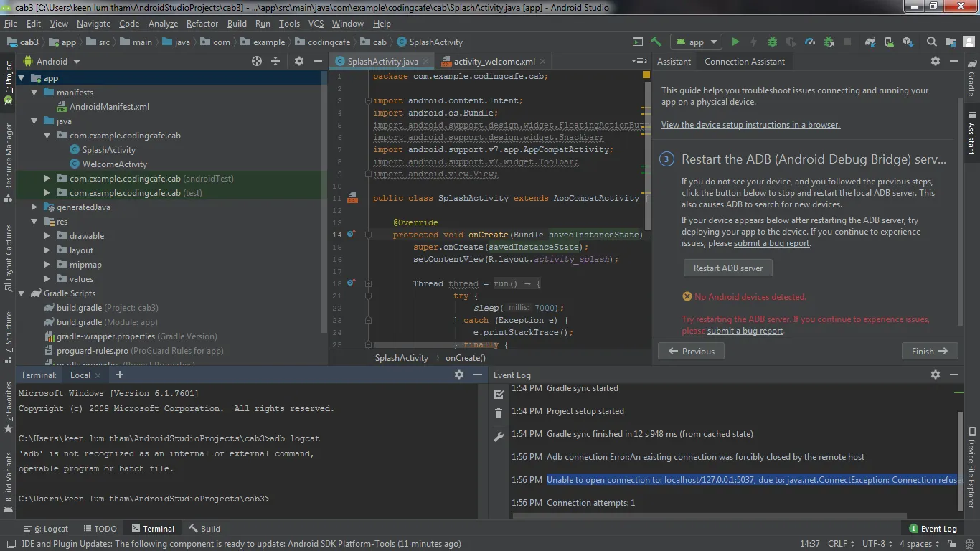Clear the Event Log with trash icon

point(499,413)
